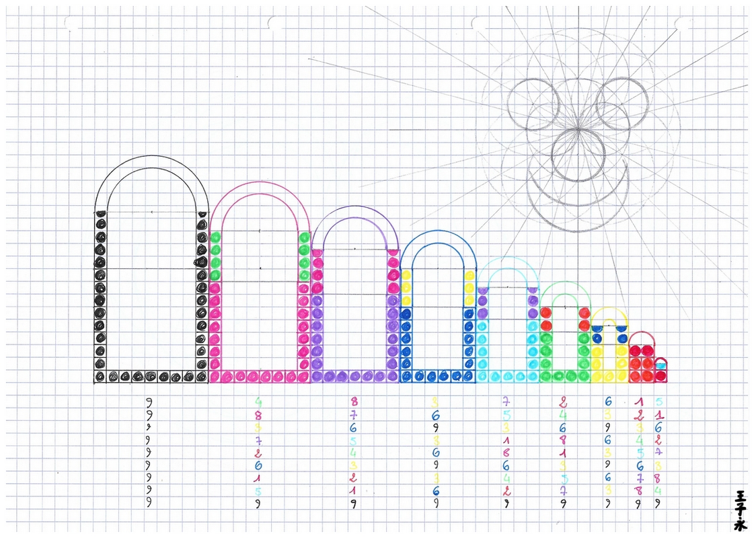This screenshot has height=538, width=756.
Task: Select the green 4 atop the magenta arch's numbers
Action: click(x=258, y=401)
